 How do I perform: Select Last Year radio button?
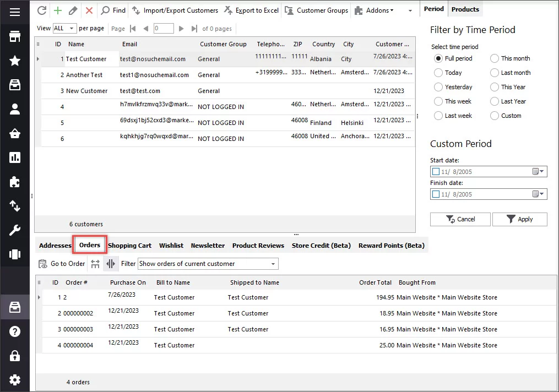tap(495, 101)
